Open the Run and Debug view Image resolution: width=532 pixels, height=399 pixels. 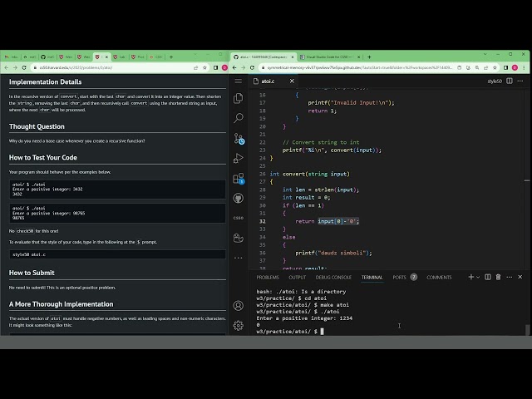239,158
